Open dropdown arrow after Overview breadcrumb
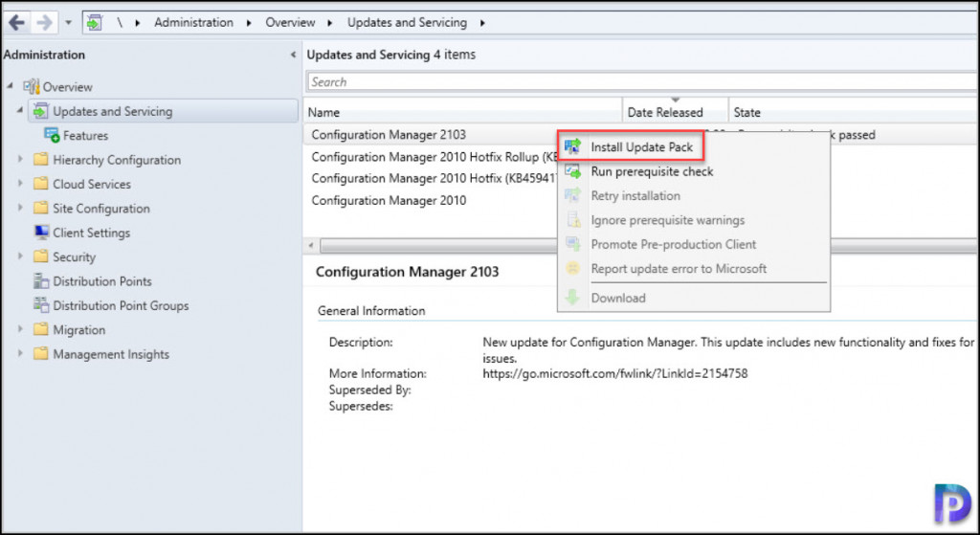This screenshot has height=535, width=980. [330, 23]
